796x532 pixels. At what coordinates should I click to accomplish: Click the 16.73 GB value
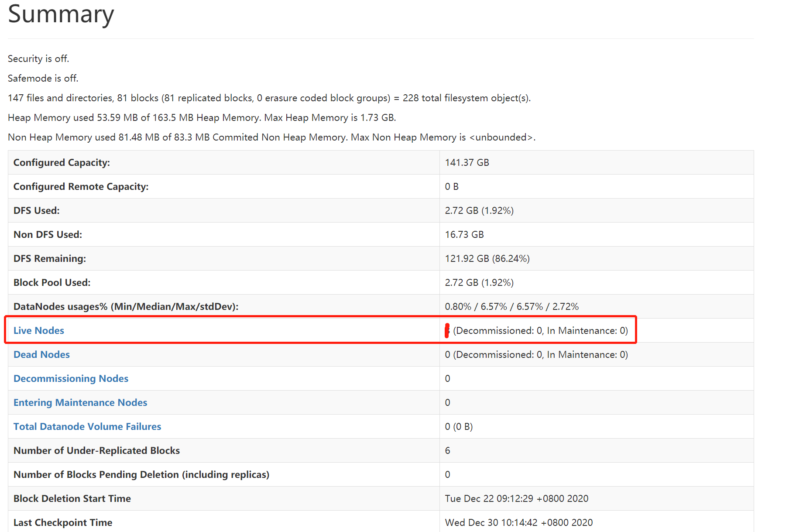click(464, 234)
